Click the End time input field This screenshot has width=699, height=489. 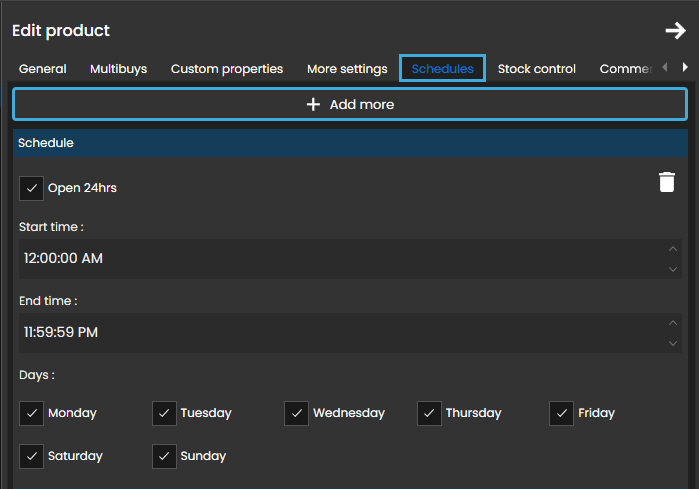(x=330, y=332)
